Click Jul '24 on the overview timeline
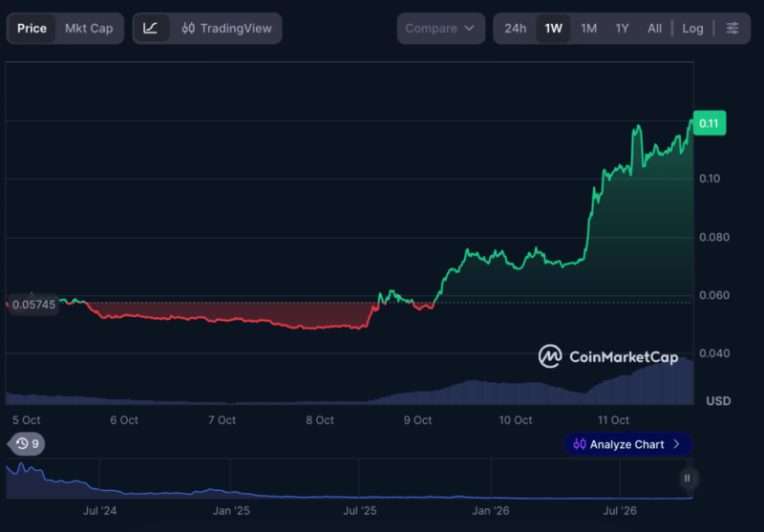Image resolution: width=764 pixels, height=532 pixels. 100,511
